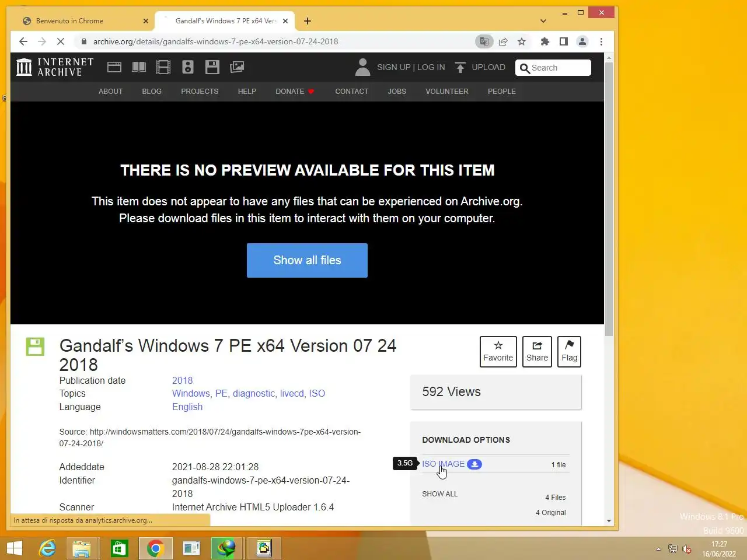Image resolution: width=747 pixels, height=560 pixels.
Task: Open the Web (Wayback) media icon
Action: 114,67
